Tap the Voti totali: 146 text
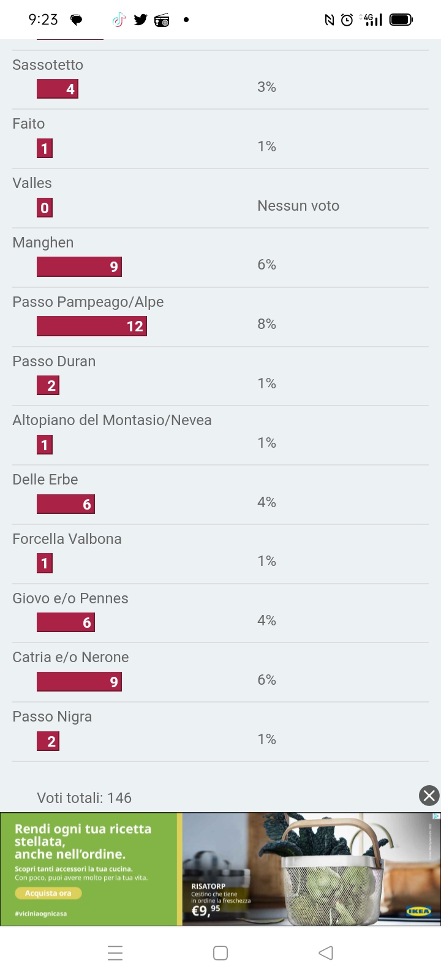 click(85, 798)
